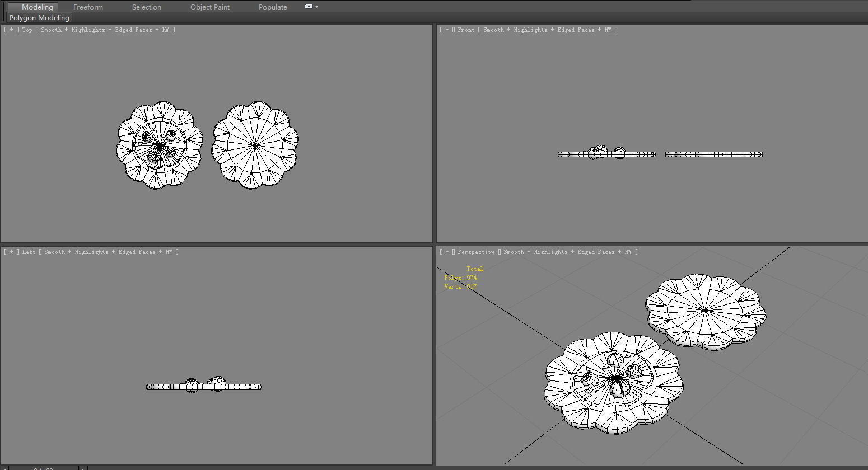The image size is (868, 470).
Task: Select the plain flower mesh in Perspective viewport
Action: [x=706, y=312]
